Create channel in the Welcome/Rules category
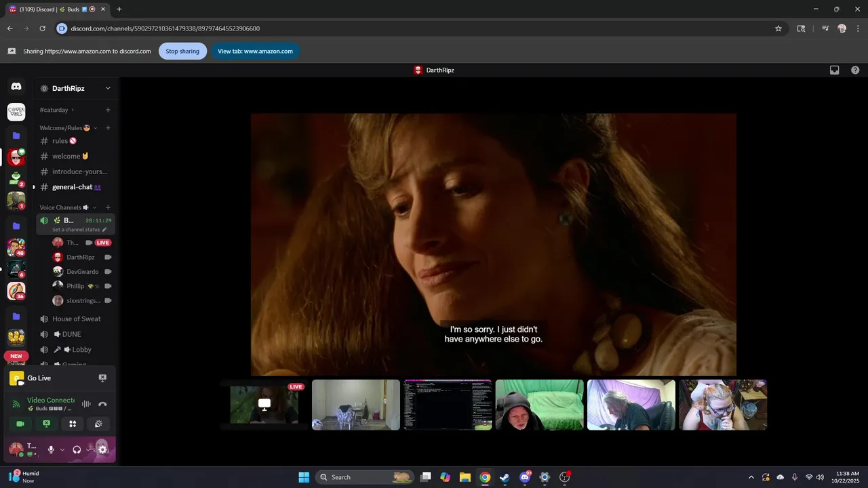 pyautogui.click(x=108, y=128)
